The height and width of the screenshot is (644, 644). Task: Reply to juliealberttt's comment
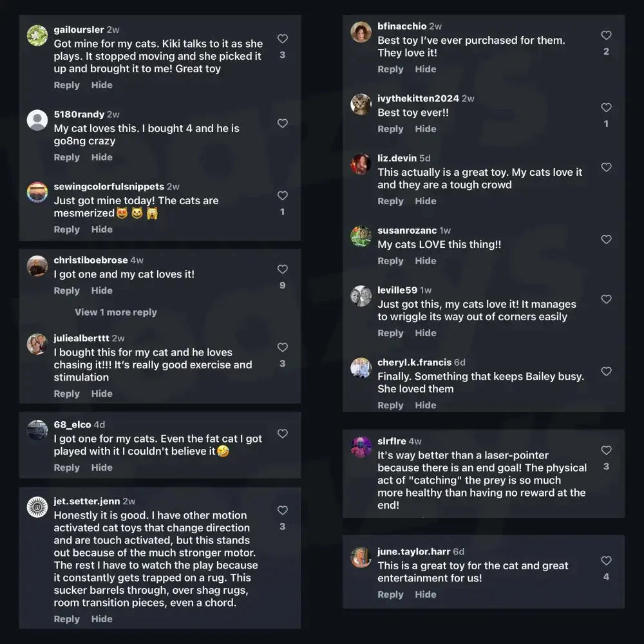[x=67, y=393]
